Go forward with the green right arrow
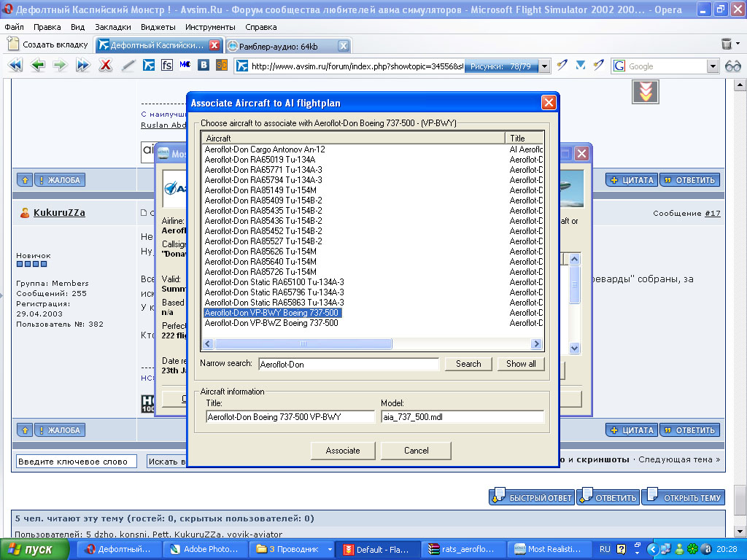 60,65
